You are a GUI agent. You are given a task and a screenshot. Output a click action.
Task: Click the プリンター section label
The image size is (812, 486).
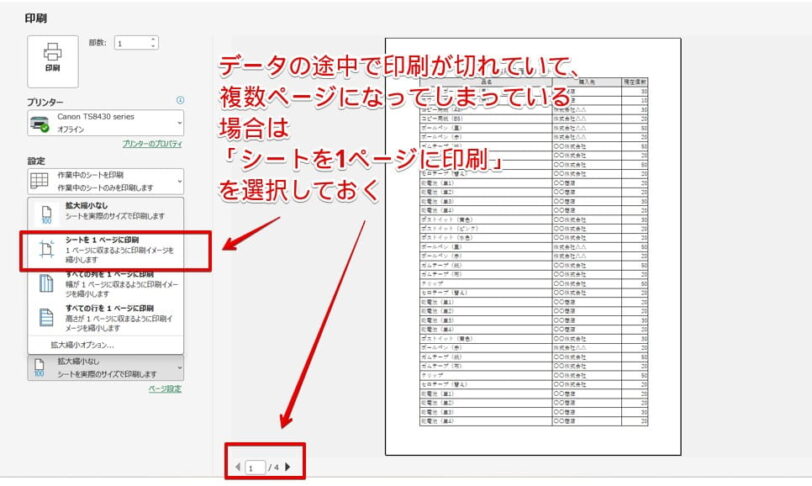(x=45, y=102)
